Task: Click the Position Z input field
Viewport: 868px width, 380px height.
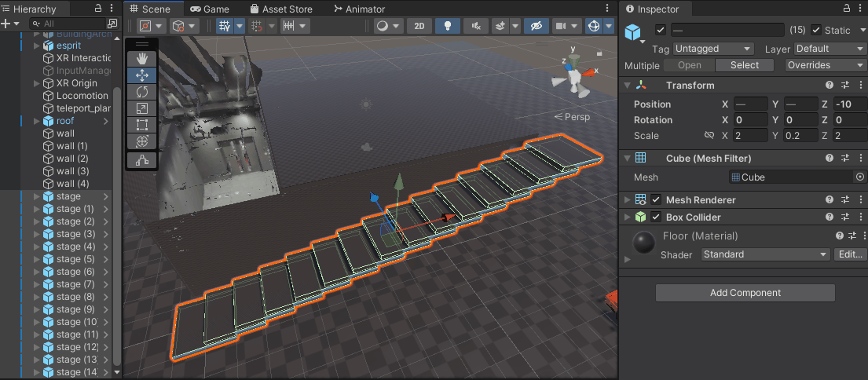Action: point(850,104)
